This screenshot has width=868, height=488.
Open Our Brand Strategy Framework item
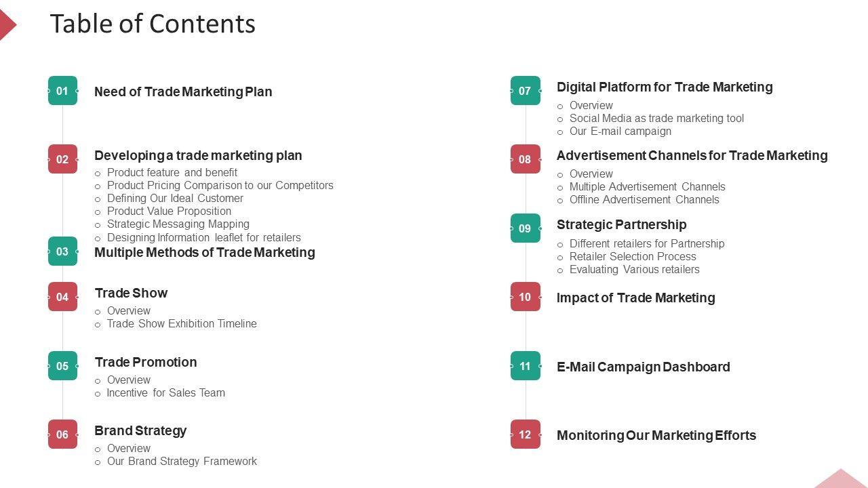[x=182, y=461]
